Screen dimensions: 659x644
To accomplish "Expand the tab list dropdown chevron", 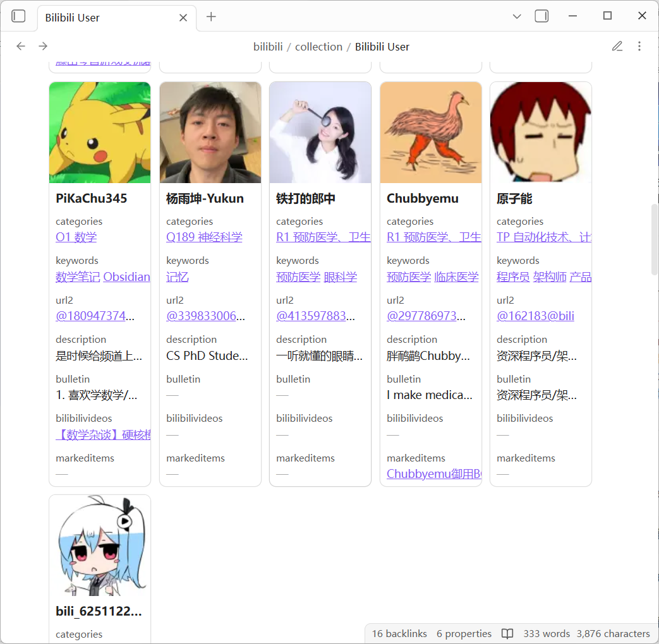I will click(x=517, y=17).
